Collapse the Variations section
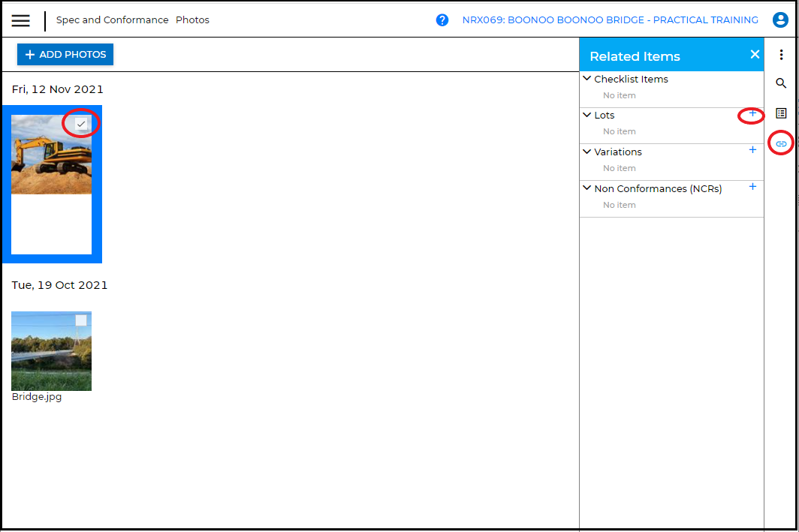The width and height of the screenshot is (799, 532). [x=587, y=152]
